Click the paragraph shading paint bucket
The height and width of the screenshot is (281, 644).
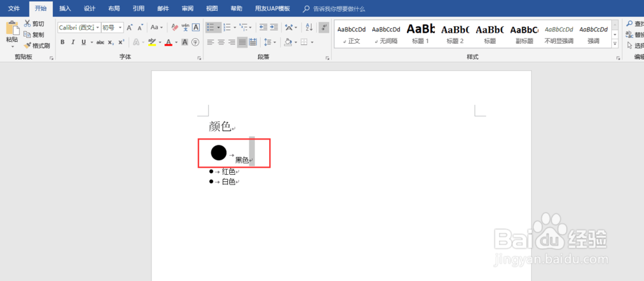point(288,42)
